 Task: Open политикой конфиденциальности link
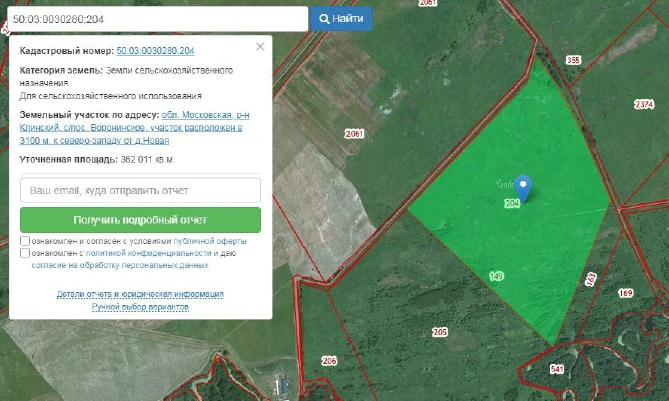148,253
